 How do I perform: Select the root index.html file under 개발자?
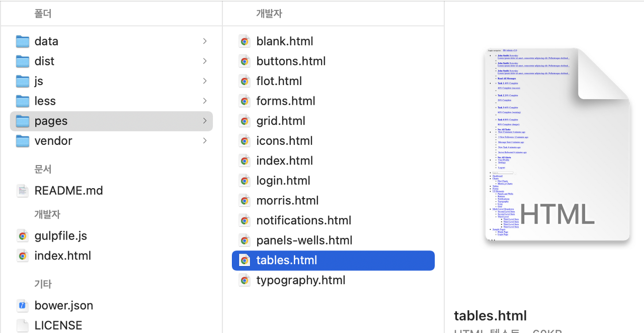pos(62,256)
